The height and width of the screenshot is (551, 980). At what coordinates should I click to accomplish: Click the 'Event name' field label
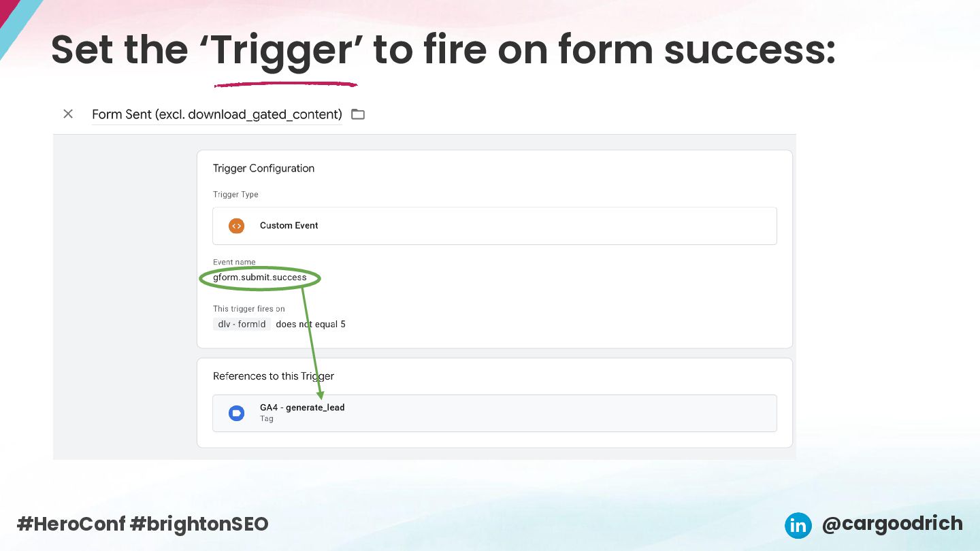point(234,262)
